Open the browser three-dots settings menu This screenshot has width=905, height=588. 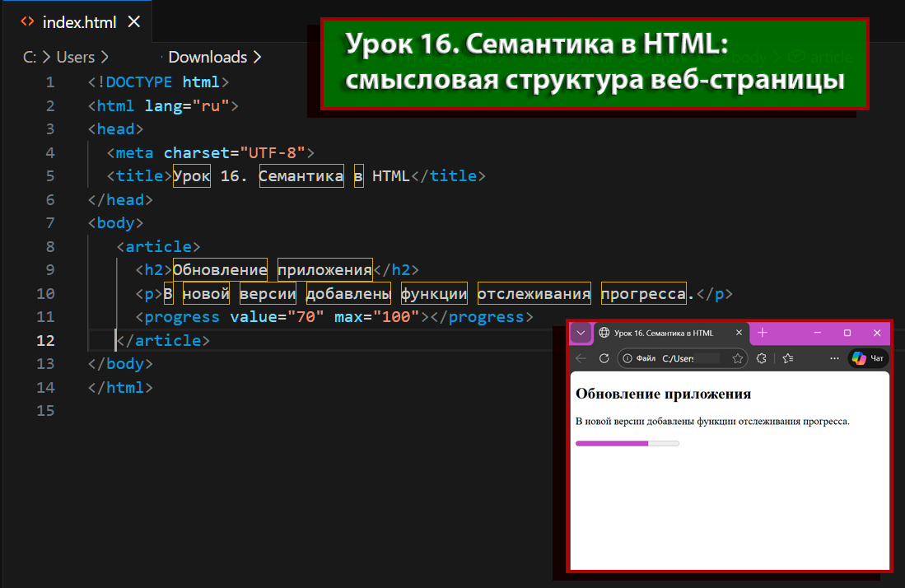834,358
